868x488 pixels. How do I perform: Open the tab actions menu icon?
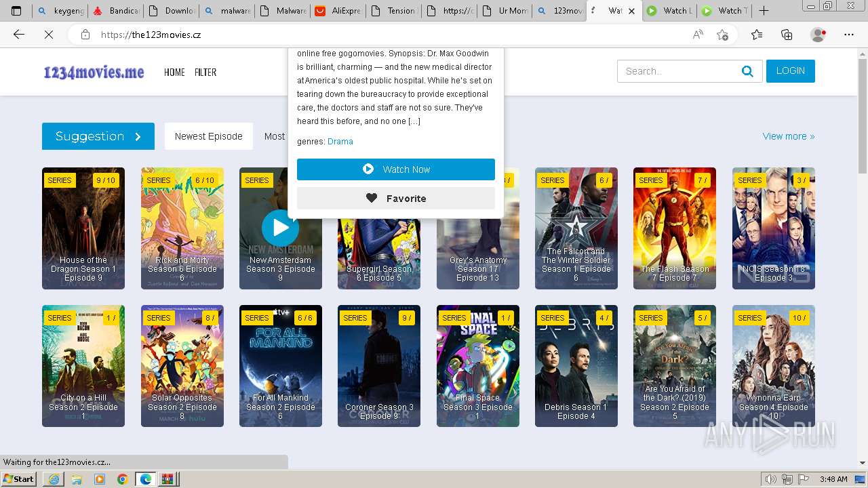[x=16, y=11]
